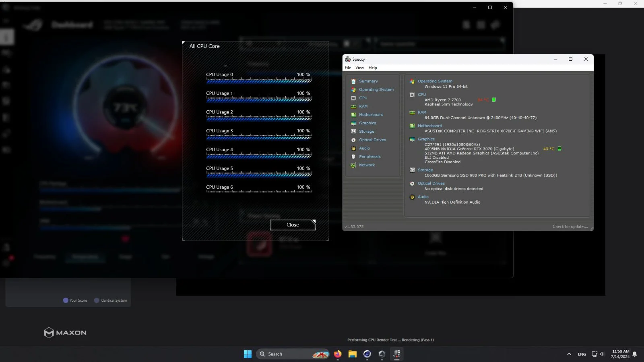Click the RAM heading link in summary panel
The height and width of the screenshot is (362, 644).
click(422, 112)
